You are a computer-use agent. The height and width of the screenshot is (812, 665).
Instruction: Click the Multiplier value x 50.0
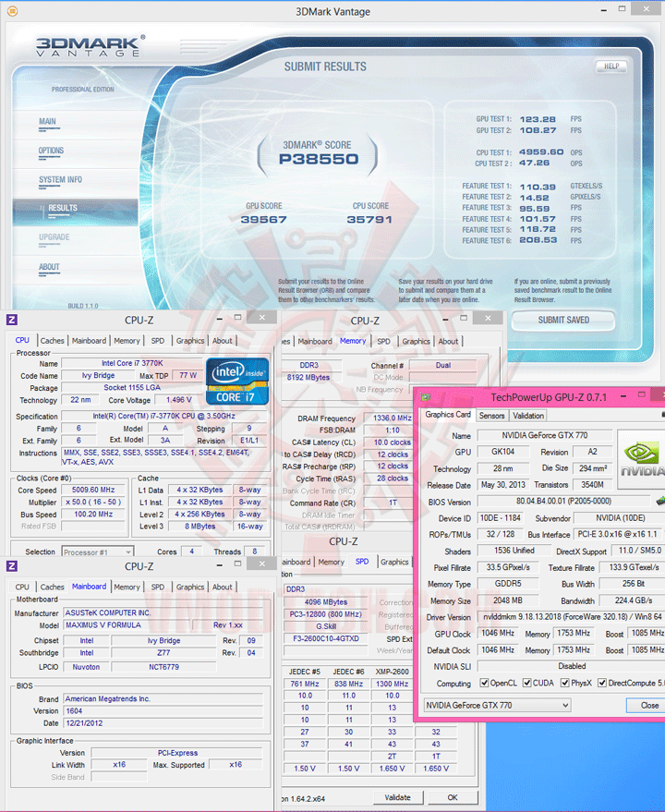click(93, 502)
